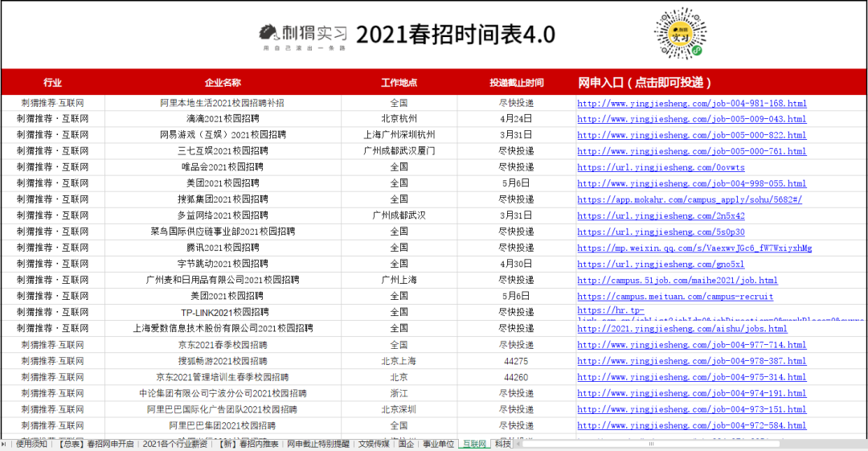Select cell 字节跳动2021校园招聘
Screen dimensions: 868x451
click(223, 264)
